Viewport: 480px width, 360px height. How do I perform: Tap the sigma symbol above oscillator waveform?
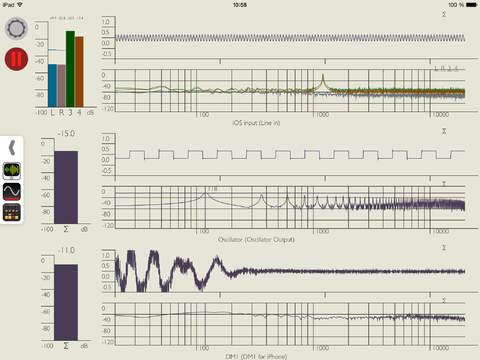click(x=444, y=131)
